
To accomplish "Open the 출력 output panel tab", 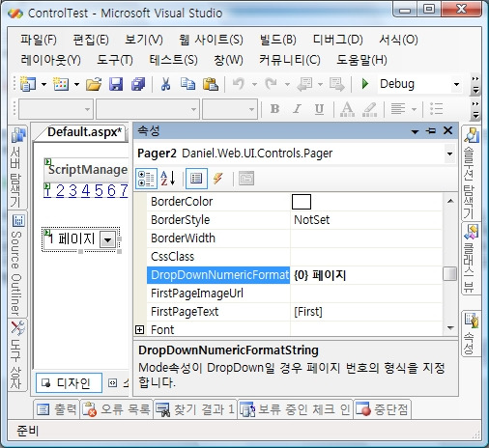I will click(x=57, y=409).
